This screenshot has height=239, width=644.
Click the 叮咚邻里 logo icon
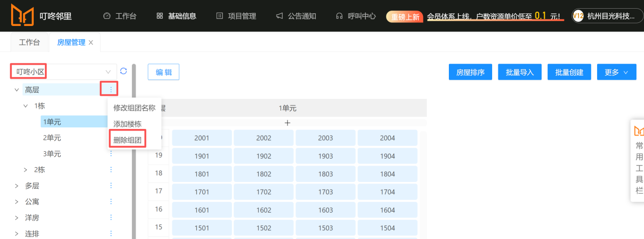click(22, 16)
